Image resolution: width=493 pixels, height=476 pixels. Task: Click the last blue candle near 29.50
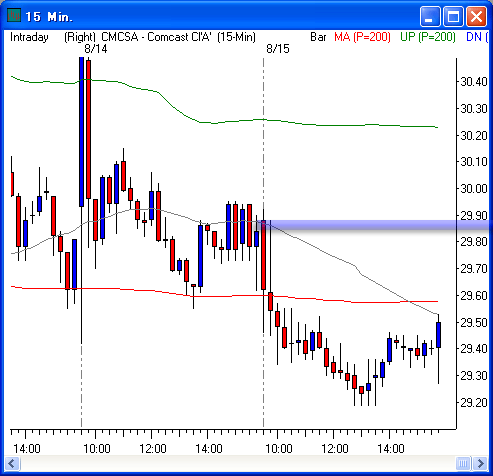[439, 335]
